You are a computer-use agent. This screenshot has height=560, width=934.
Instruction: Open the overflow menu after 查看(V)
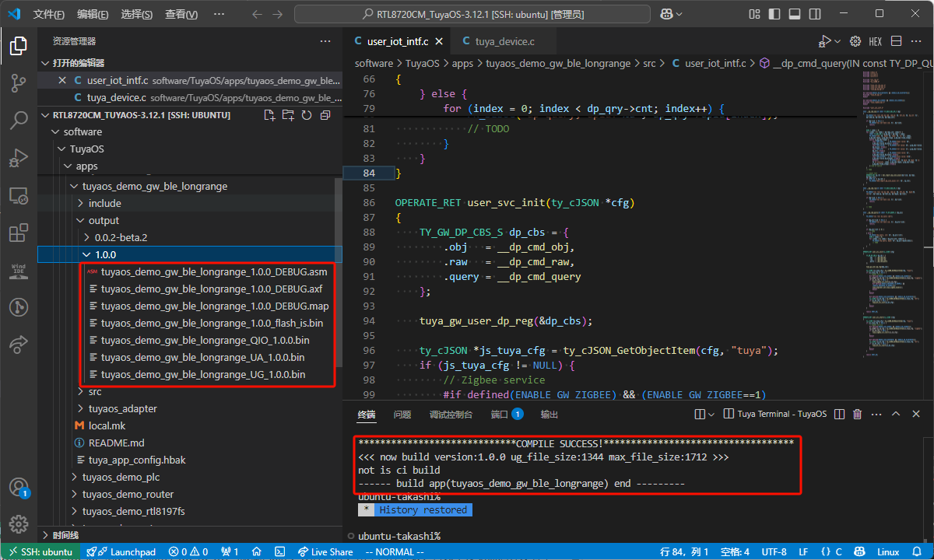click(218, 14)
